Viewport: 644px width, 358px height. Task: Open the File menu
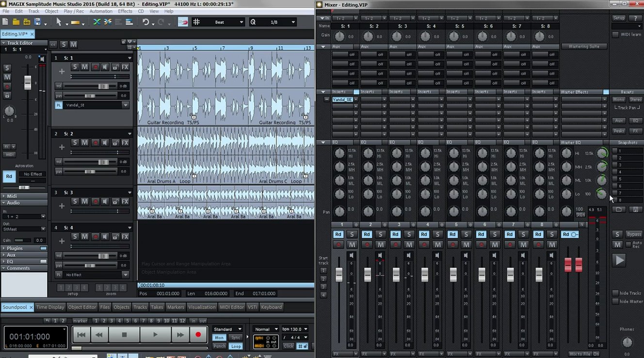(x=5, y=11)
